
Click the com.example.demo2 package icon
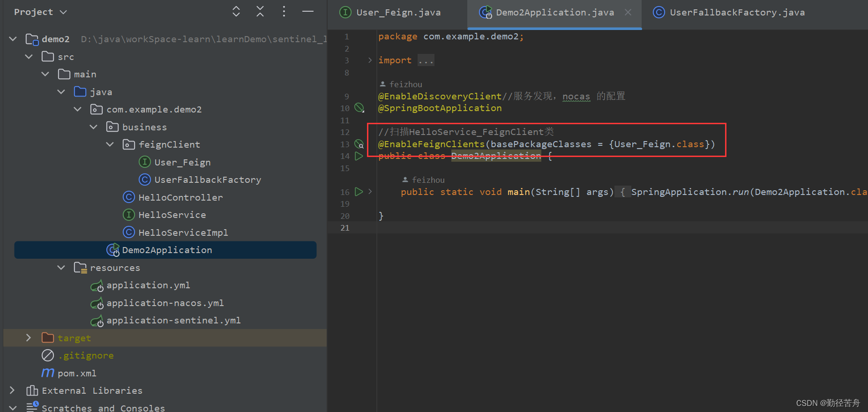[96, 109]
